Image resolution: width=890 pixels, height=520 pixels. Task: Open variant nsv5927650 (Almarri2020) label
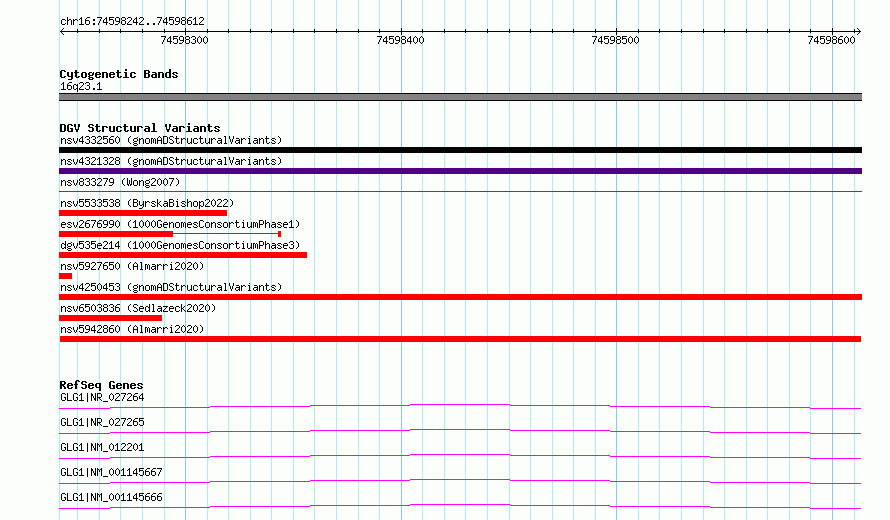click(x=132, y=266)
